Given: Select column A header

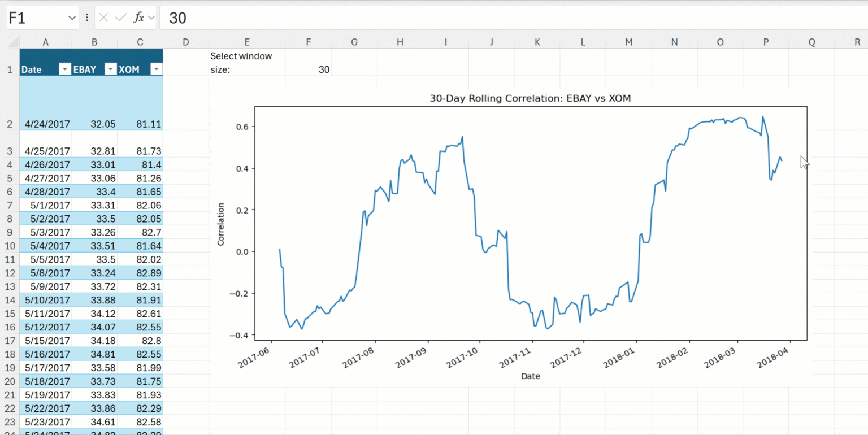Looking at the screenshot, I should pyautogui.click(x=45, y=42).
